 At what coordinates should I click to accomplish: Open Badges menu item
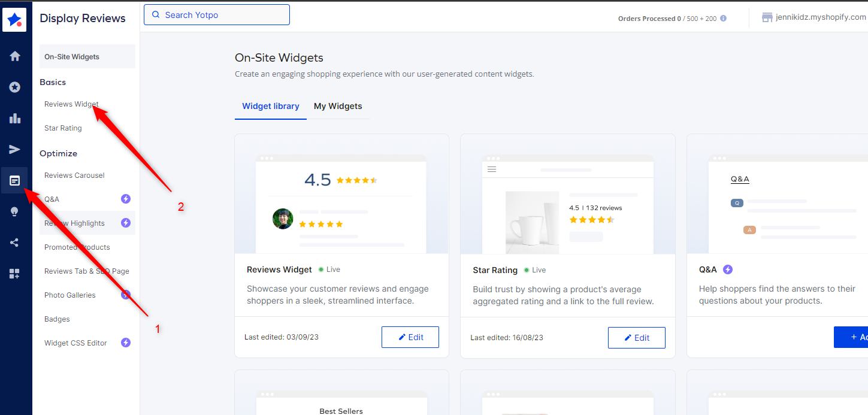(57, 319)
